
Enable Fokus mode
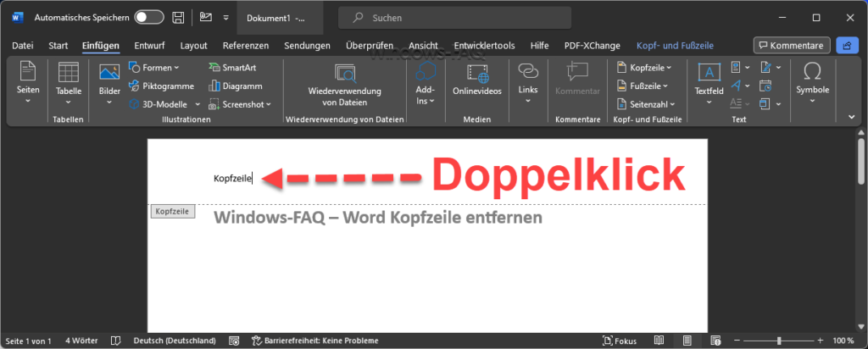click(x=620, y=341)
